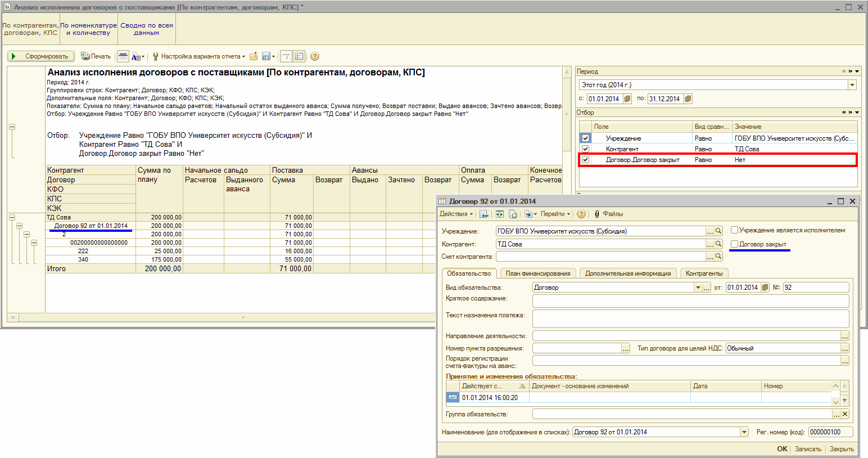Open calendar for contract date 01.01.2014
The width and height of the screenshot is (868, 458).
[x=765, y=288]
